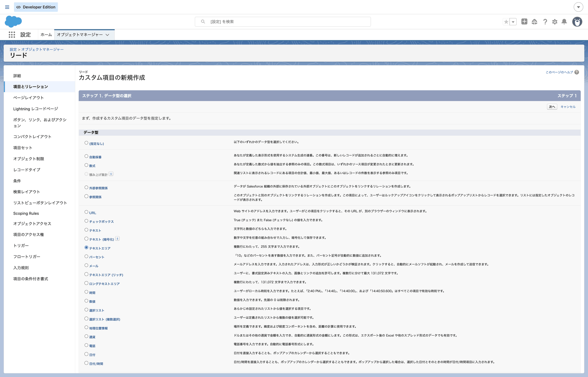Open the global actions plus icon

[524, 22]
